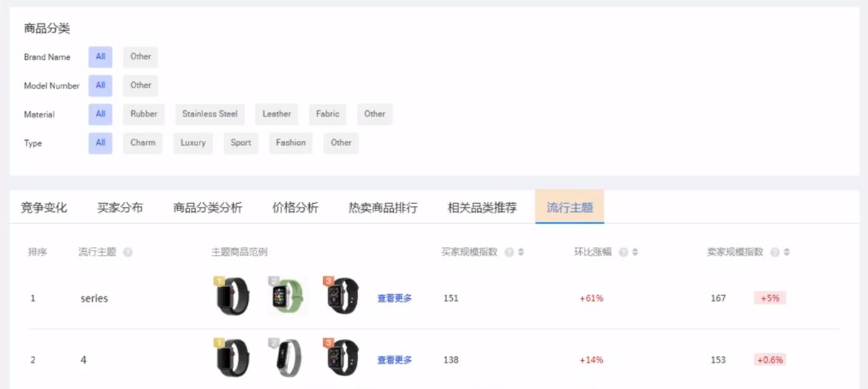
Task: Select All for Material
Action: (x=100, y=115)
